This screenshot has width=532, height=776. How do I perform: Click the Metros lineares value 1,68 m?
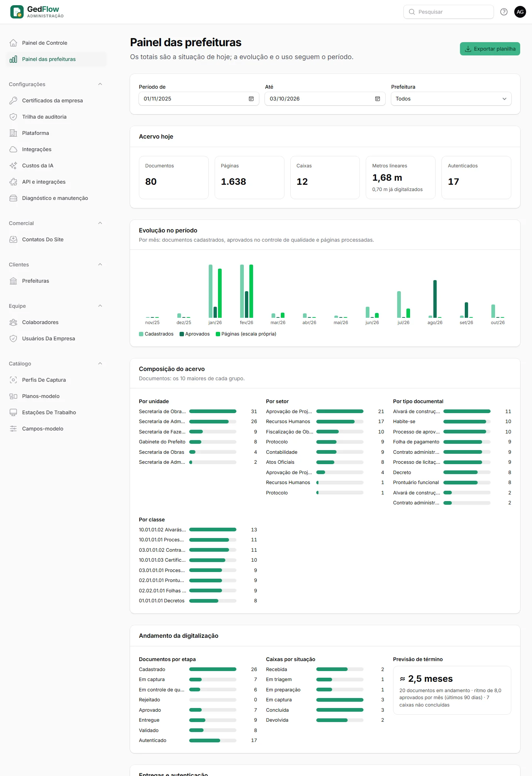[x=387, y=178]
